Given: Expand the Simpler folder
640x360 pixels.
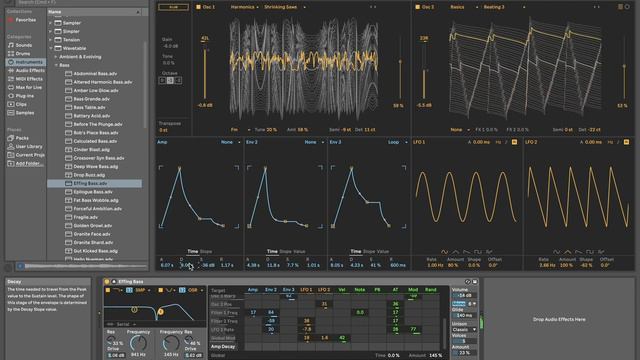Looking at the screenshot, I should pyautogui.click(x=51, y=31).
